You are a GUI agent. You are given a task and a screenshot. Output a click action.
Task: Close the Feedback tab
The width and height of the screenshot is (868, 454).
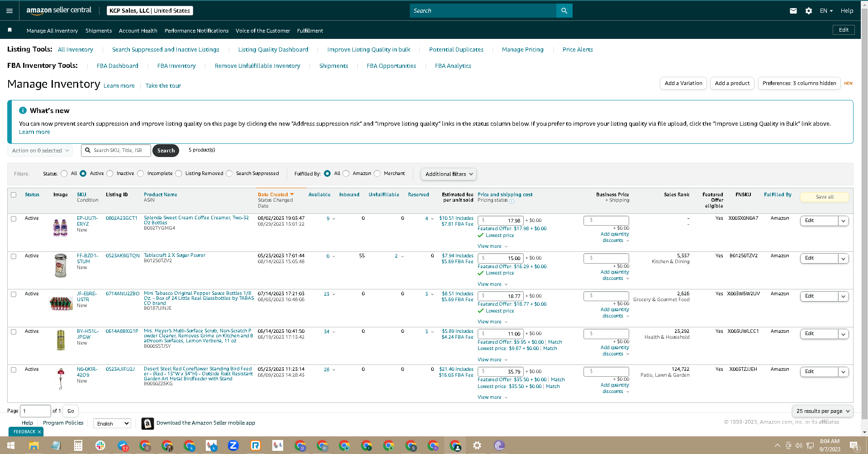click(39, 432)
